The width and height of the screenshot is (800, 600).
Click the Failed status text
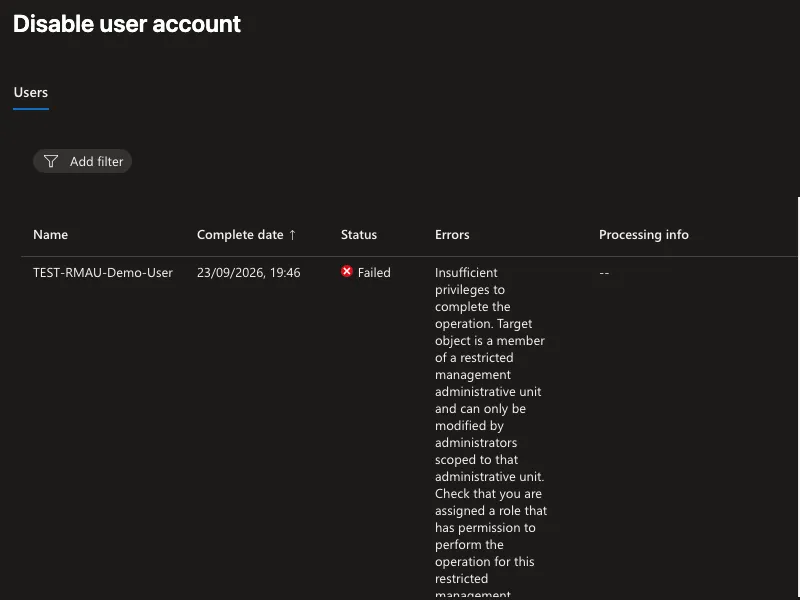coord(374,272)
